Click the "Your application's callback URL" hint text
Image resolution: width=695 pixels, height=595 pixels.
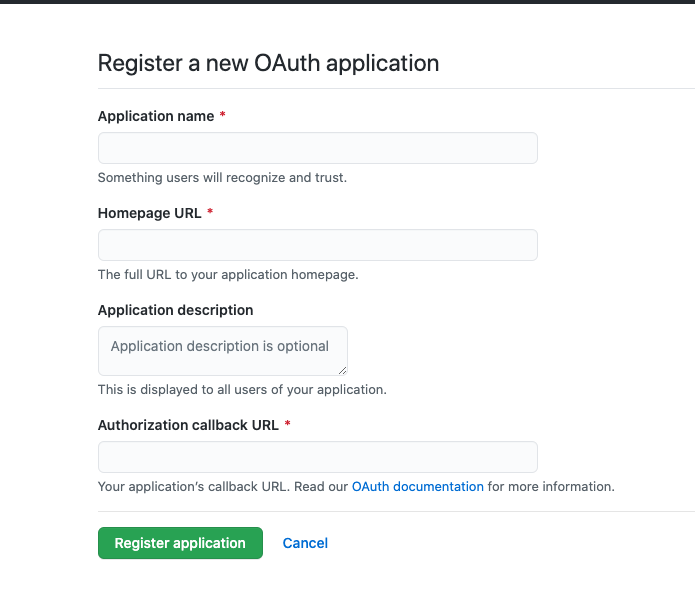point(220,487)
